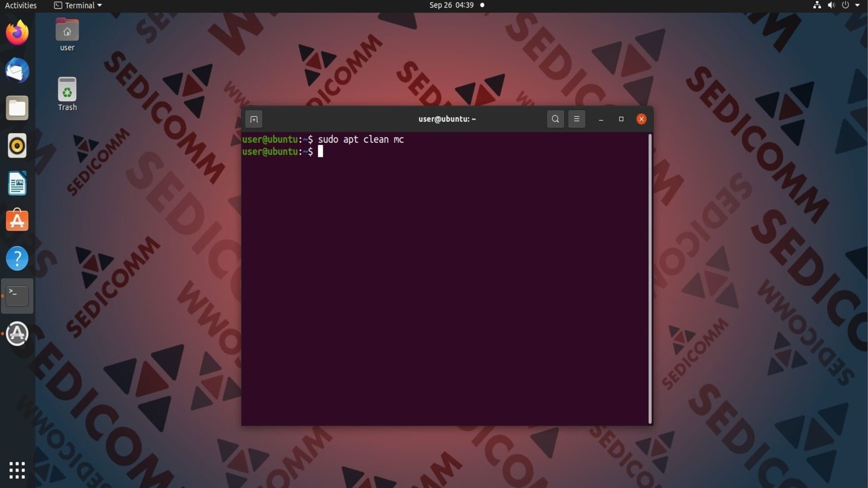Expand the system menu arrow
The width and height of the screenshot is (868, 488).
857,5
